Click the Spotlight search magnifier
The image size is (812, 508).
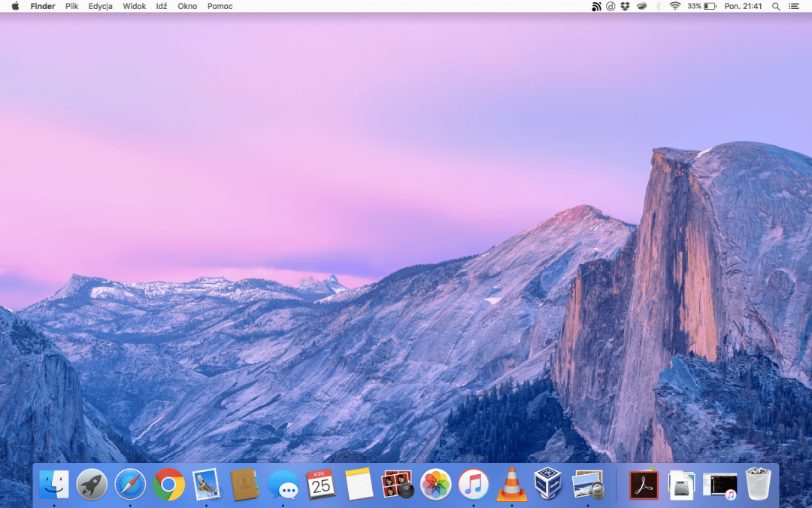coord(776,6)
